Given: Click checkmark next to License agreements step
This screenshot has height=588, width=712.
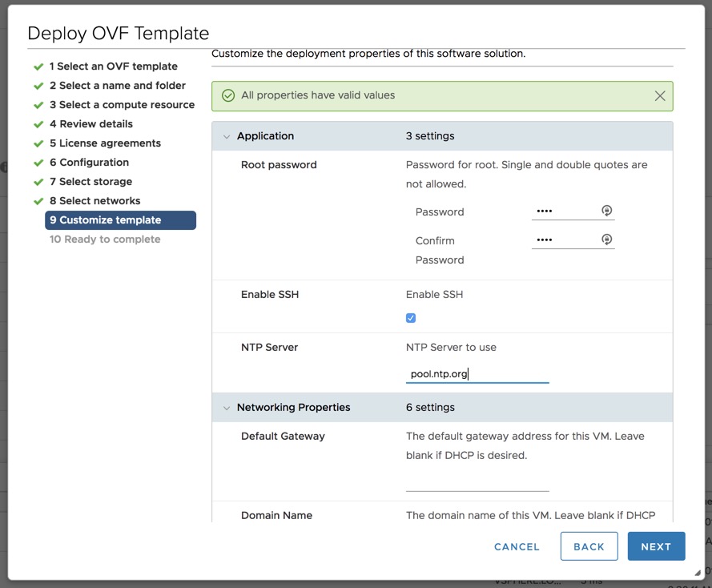Looking at the screenshot, I should coord(38,143).
